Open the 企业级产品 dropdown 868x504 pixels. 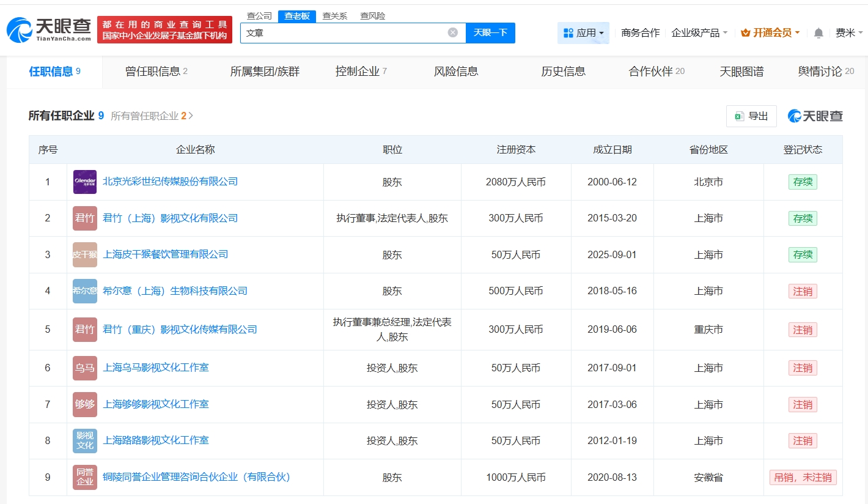point(699,33)
